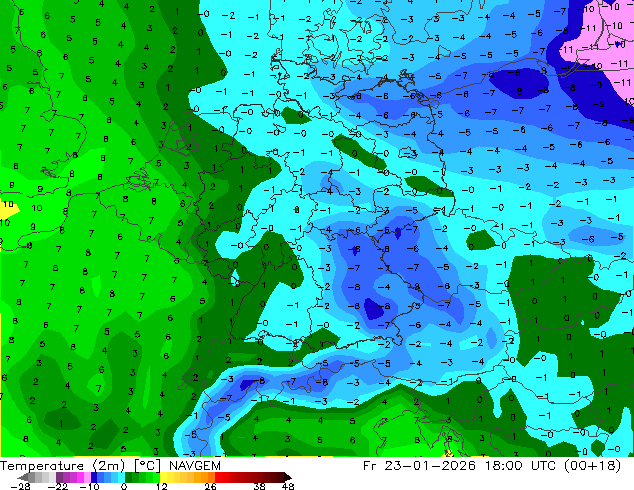Pick the bright red swatch above '26' in legend
Screen dimensions: 634x490
coord(218,477)
